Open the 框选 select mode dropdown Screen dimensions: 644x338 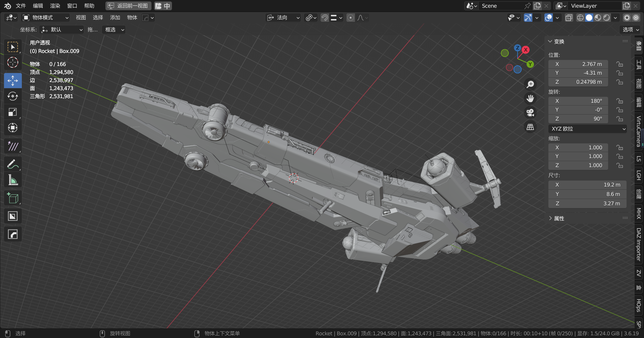114,29
